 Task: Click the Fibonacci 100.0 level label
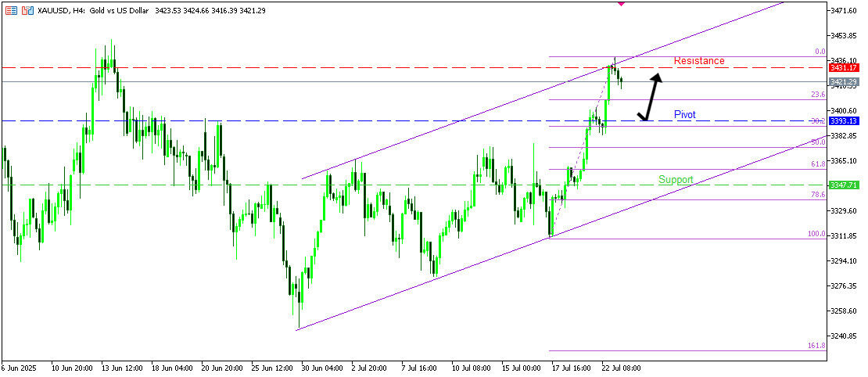816,234
